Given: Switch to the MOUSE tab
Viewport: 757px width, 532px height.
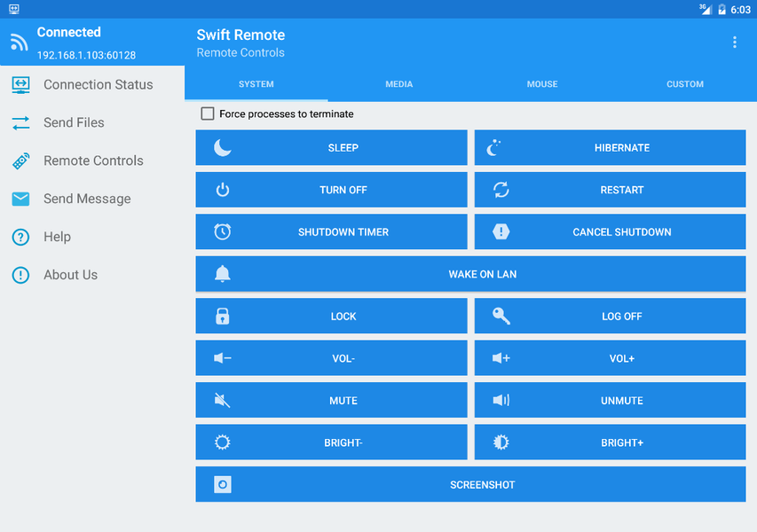Looking at the screenshot, I should click(541, 84).
